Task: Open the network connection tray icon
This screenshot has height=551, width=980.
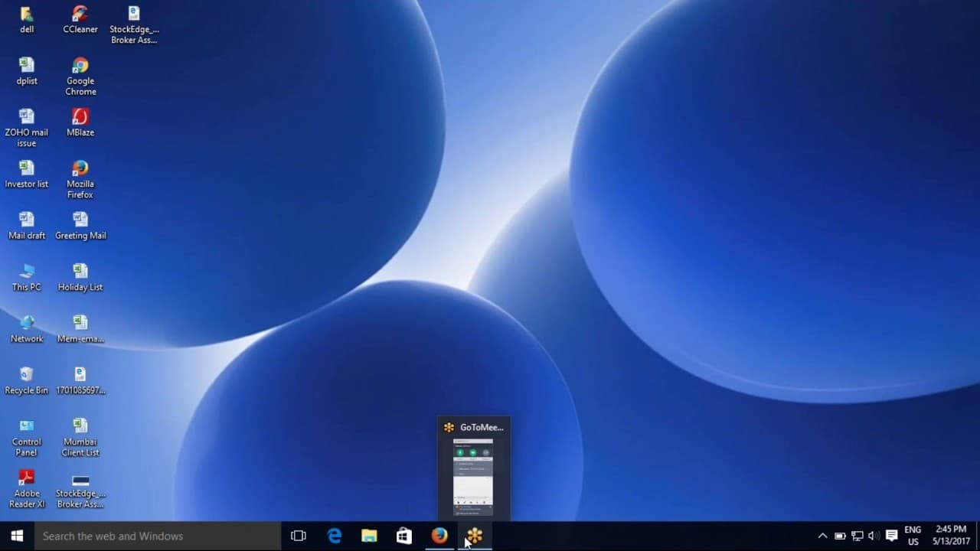Action: point(857,536)
